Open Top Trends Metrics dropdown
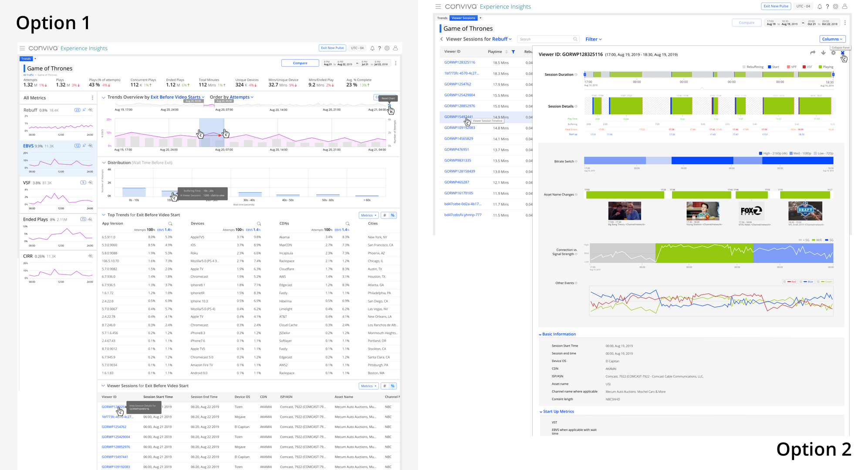 tap(368, 215)
